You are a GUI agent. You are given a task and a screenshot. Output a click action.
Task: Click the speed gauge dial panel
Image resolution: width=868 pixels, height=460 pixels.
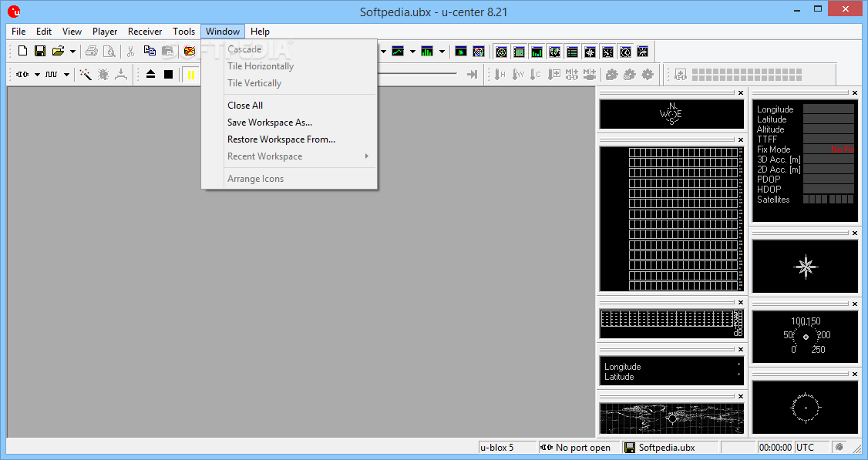tap(806, 336)
